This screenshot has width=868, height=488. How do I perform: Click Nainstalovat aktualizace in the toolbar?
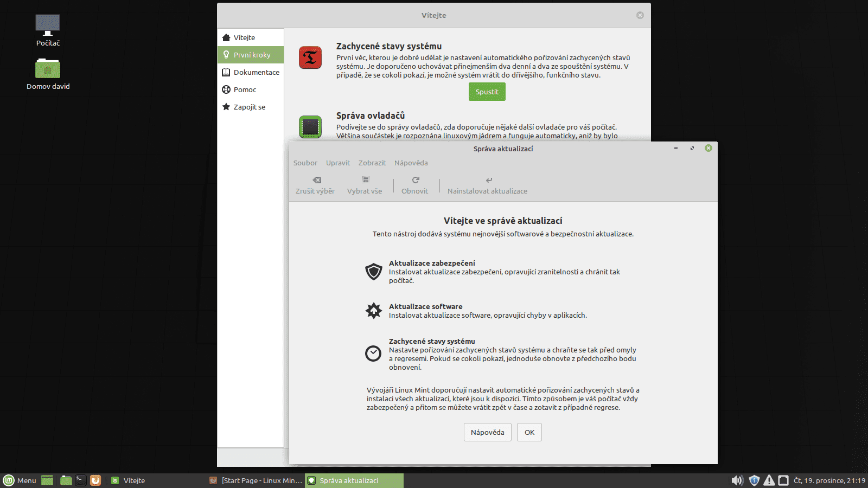point(487,185)
